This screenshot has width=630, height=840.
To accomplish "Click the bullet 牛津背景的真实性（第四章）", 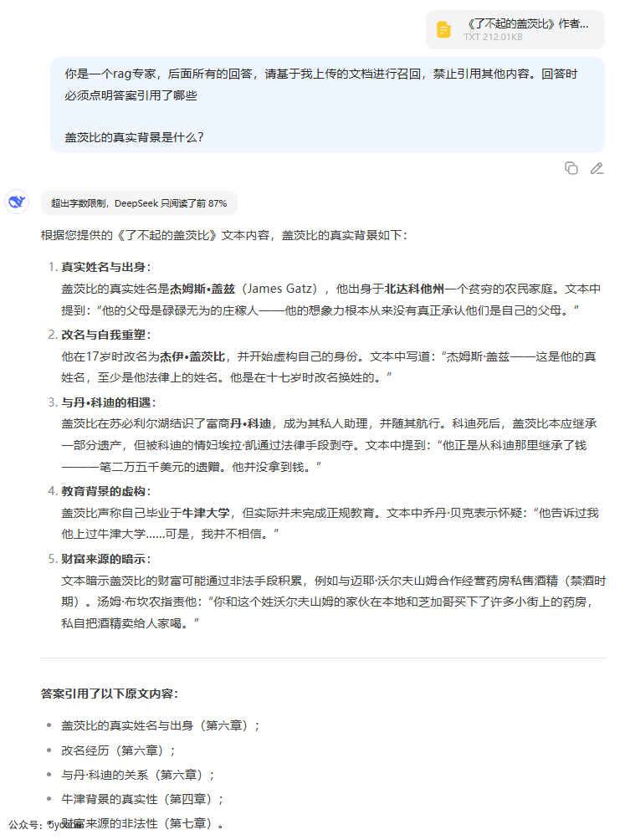I will (142, 799).
